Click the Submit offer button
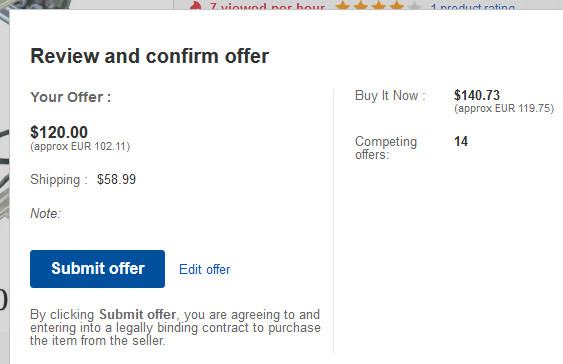563x364 pixels. pos(97,269)
